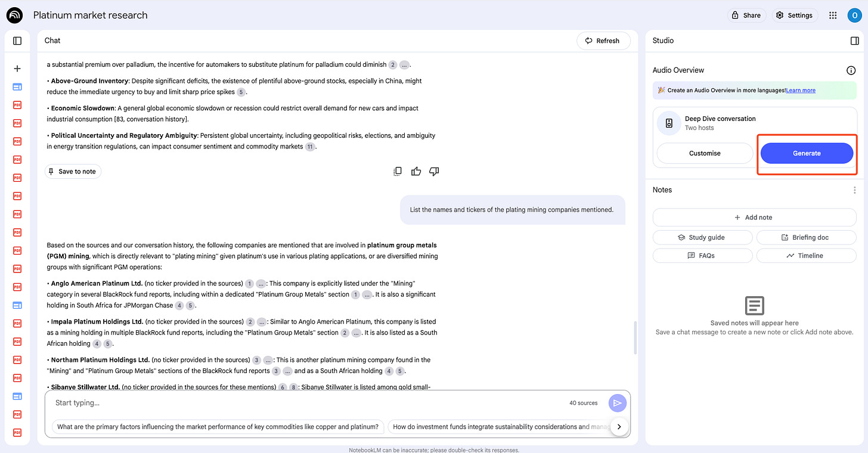This screenshot has height=453, width=868.
Task: Generate a Timeline note
Action: tap(806, 256)
